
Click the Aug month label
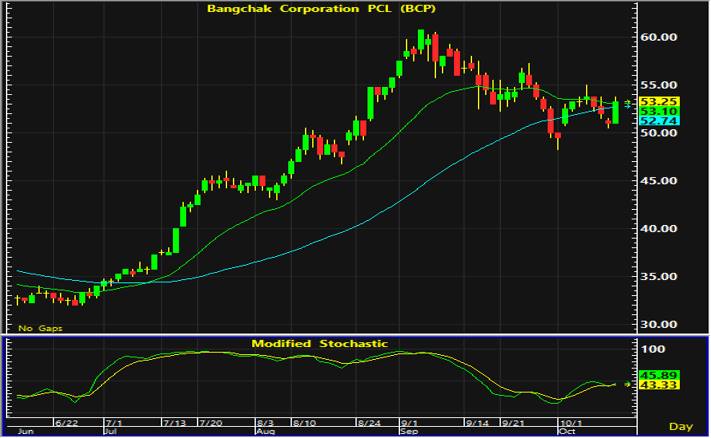pos(266,431)
